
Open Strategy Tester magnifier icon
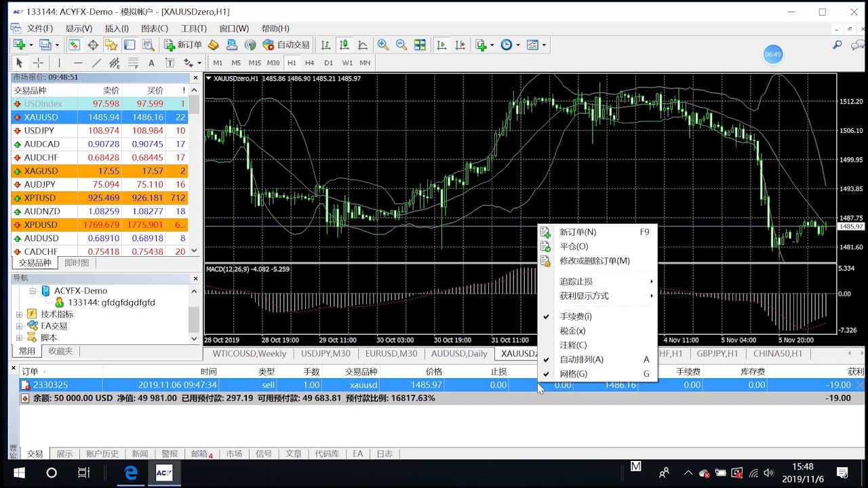148,45
